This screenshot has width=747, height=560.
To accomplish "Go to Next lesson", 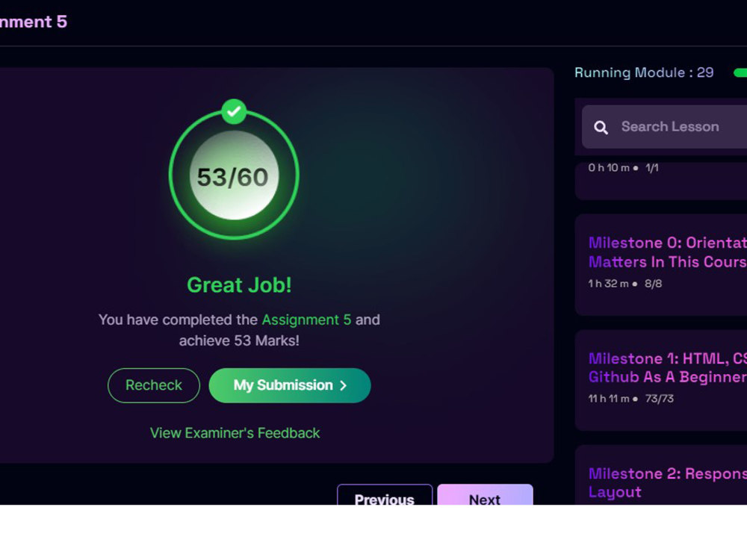I will click(485, 495).
